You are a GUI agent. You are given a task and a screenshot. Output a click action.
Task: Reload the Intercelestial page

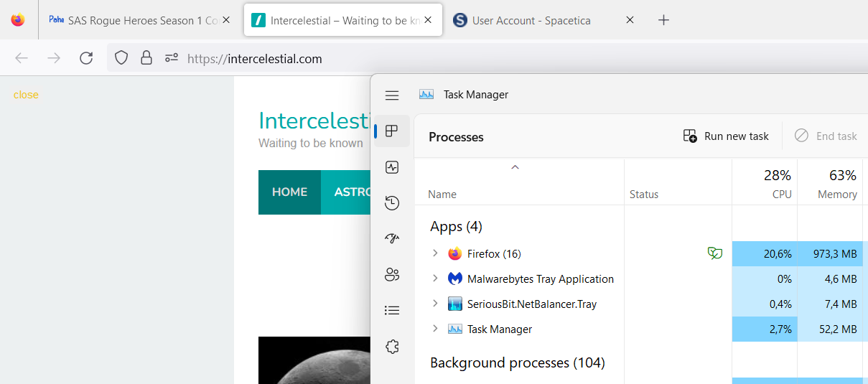point(86,58)
